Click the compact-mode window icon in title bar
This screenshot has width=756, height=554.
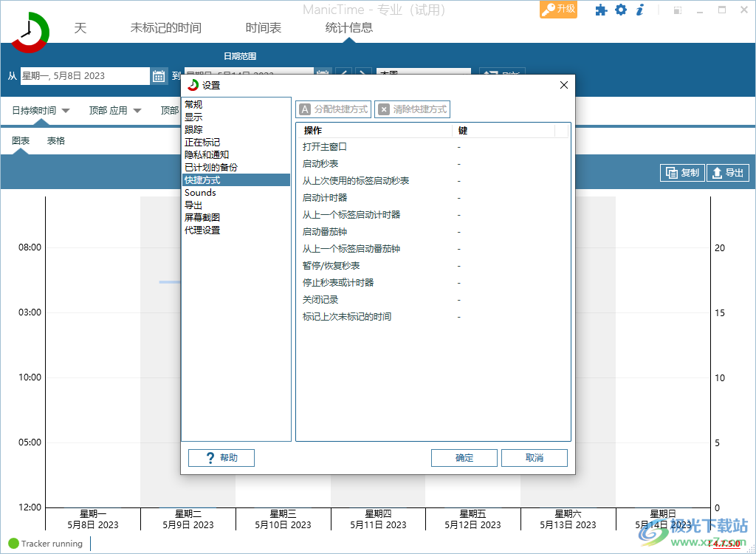[678, 10]
